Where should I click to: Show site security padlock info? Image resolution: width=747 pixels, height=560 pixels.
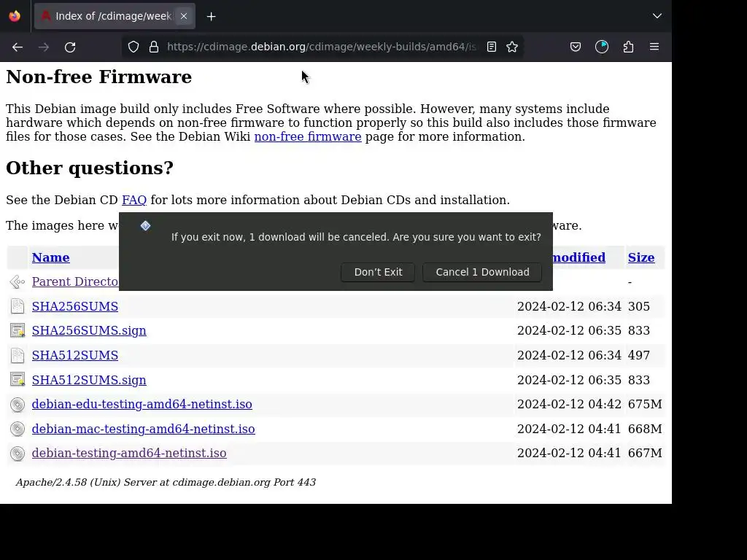click(153, 47)
